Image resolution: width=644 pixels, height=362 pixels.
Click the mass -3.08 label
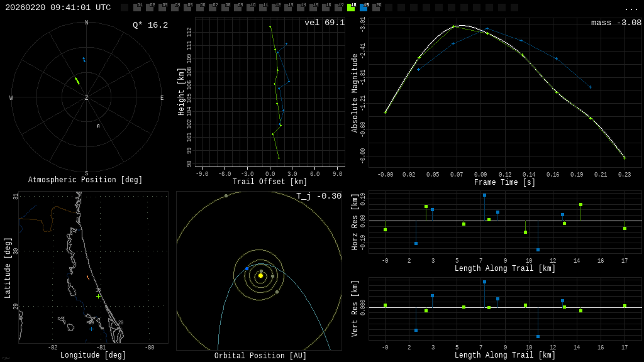pos(616,23)
